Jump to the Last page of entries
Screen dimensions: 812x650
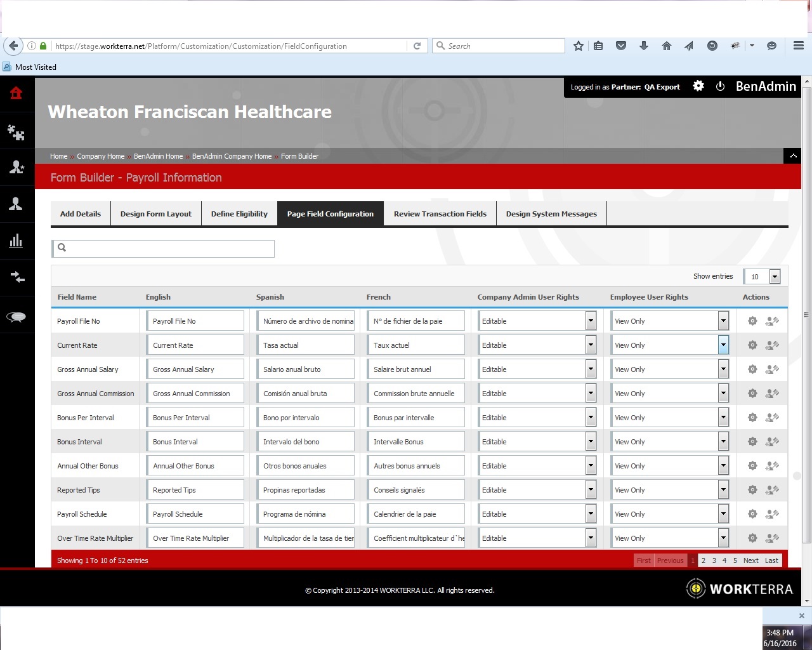pos(771,560)
